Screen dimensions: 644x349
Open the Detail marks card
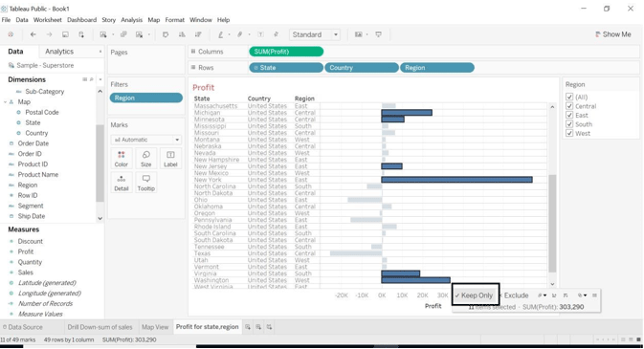(x=122, y=183)
